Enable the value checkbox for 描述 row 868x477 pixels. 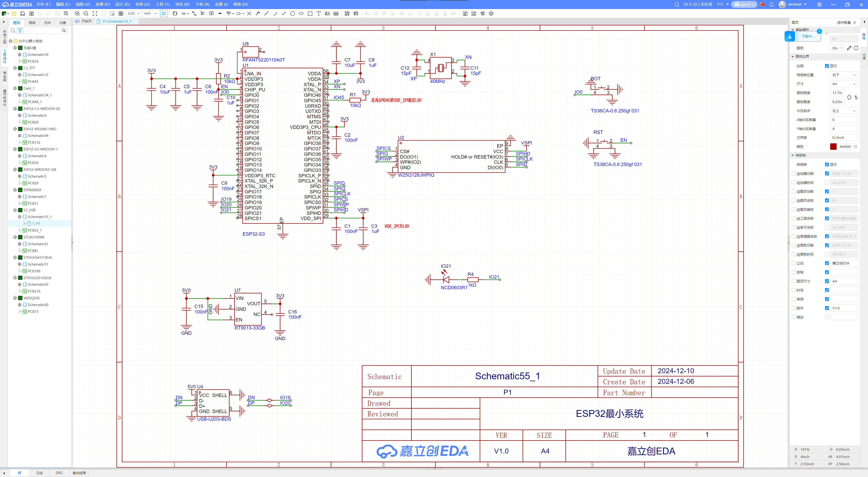(827, 317)
